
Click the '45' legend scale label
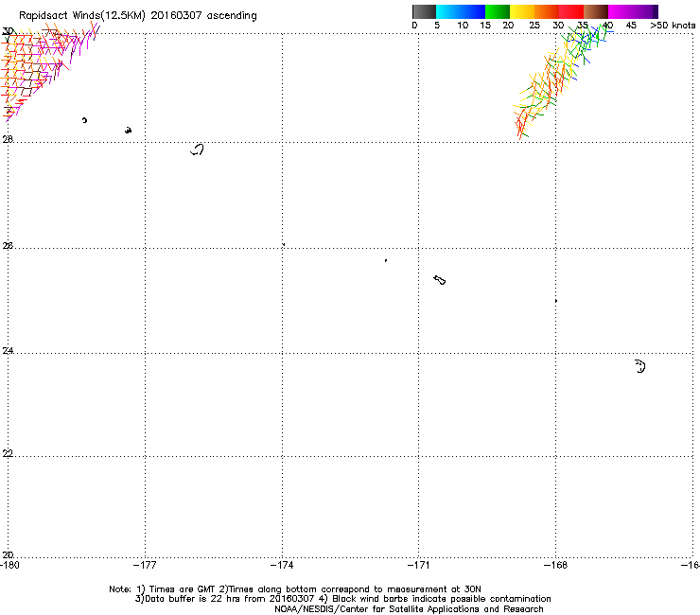631,26
